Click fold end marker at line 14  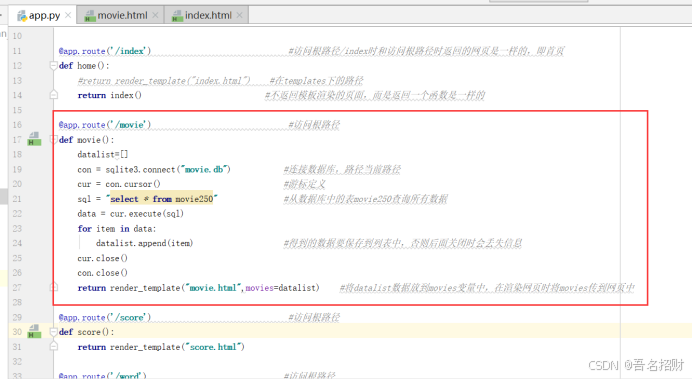click(x=53, y=95)
